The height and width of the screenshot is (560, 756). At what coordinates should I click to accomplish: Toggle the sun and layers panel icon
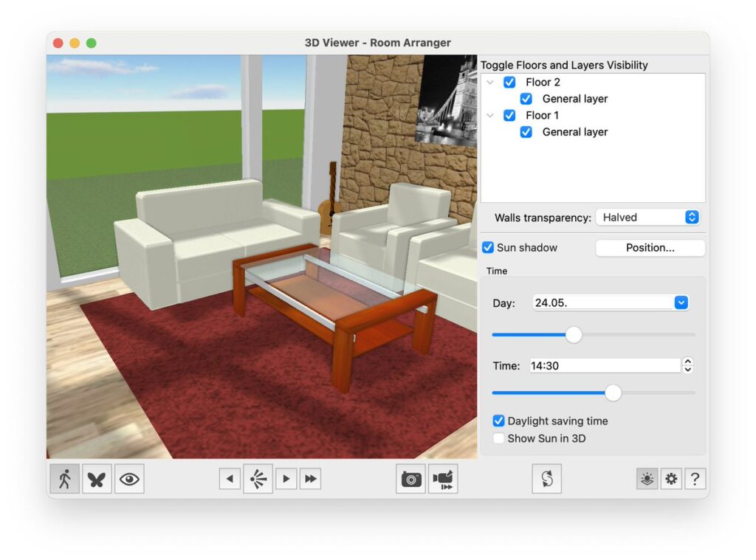(647, 479)
